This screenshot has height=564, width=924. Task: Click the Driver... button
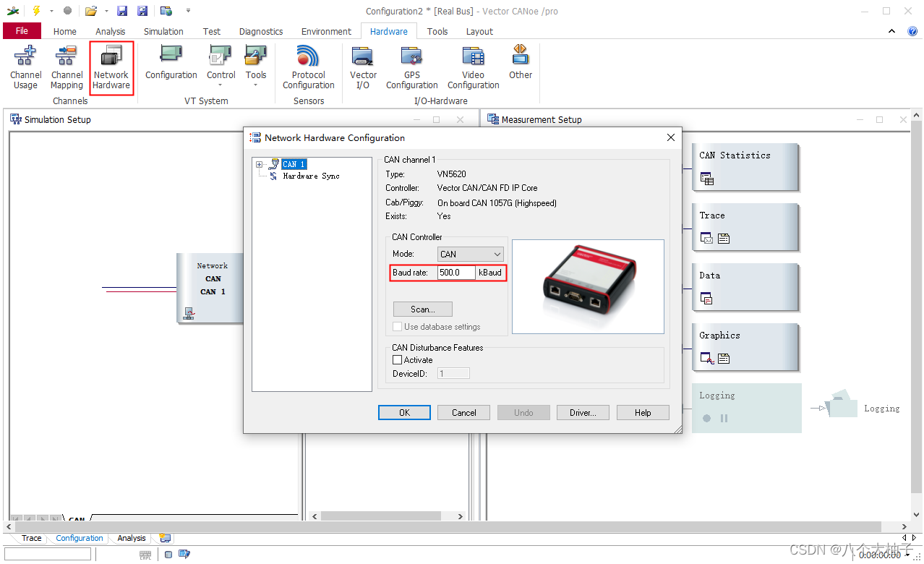click(x=583, y=412)
